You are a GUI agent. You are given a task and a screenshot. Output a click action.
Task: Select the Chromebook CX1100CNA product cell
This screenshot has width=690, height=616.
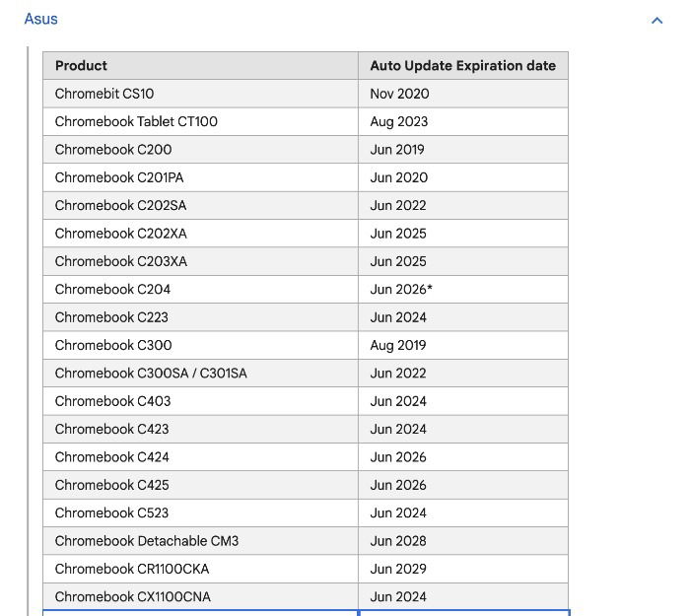click(x=133, y=596)
